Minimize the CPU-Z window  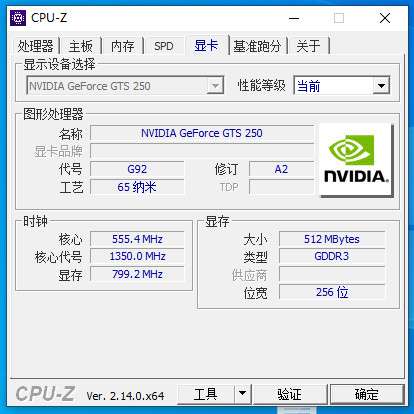[x=294, y=18]
